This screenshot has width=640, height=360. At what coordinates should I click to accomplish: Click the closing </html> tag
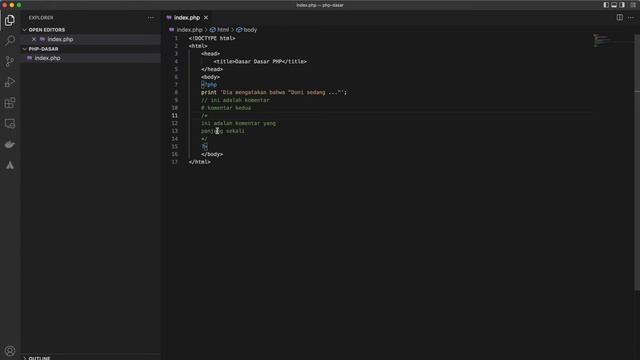[200, 162]
